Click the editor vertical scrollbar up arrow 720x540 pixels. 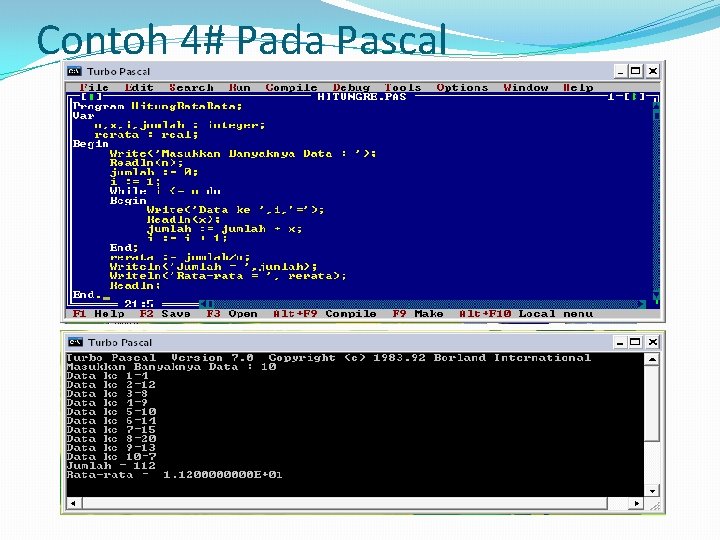pos(656,106)
